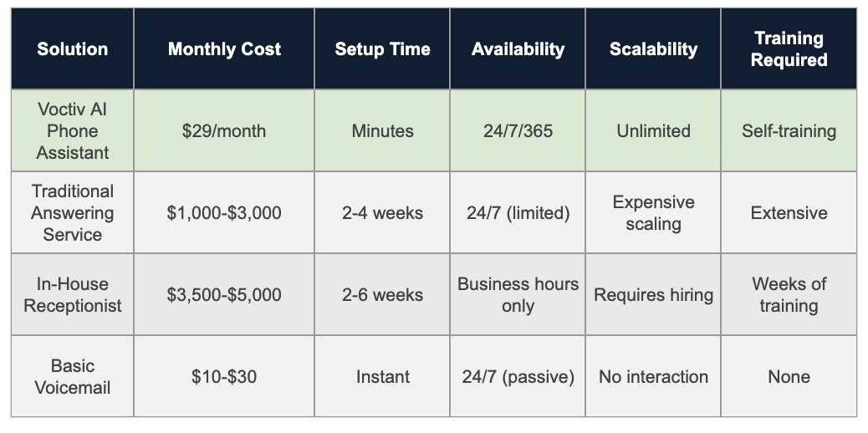Click the Business hours only cell
This screenshot has height=433, width=868.
click(518, 295)
